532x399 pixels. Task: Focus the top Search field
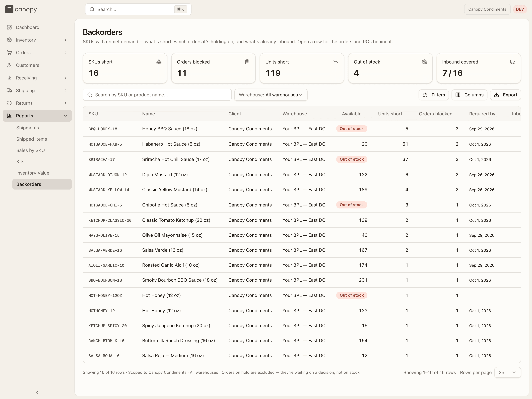pos(138,9)
